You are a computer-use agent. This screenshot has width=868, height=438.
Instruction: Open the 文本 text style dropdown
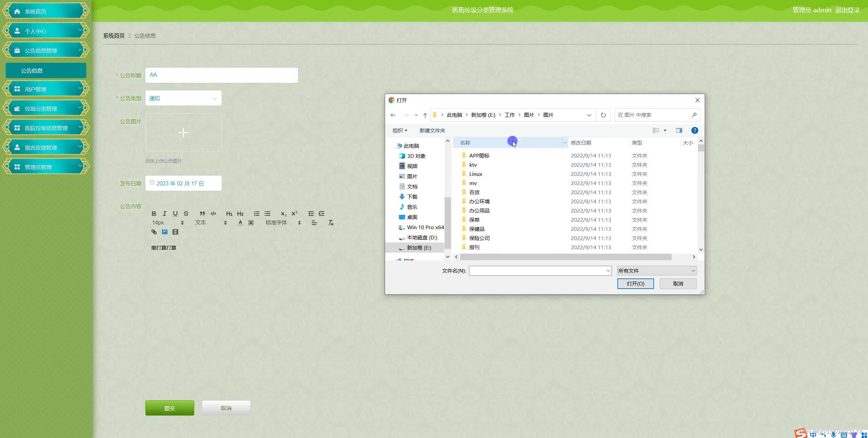click(x=211, y=223)
